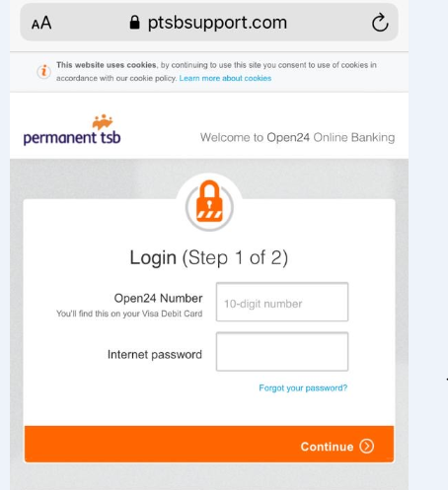Open the AA text size menu

coord(41,23)
